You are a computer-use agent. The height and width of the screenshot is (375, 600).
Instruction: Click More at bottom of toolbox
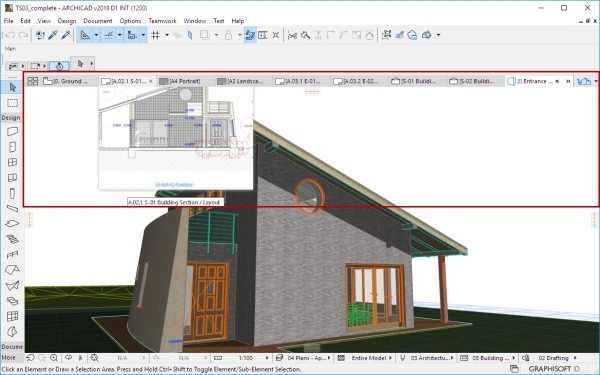(x=8, y=358)
